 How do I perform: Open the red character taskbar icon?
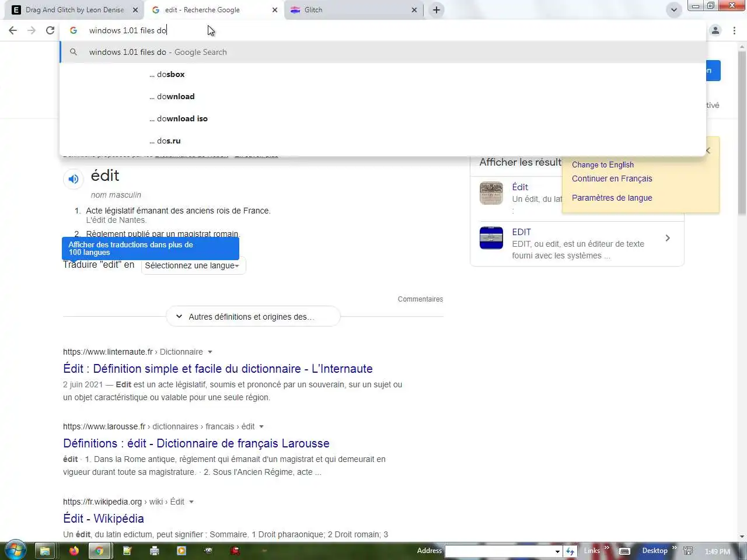coord(235,551)
